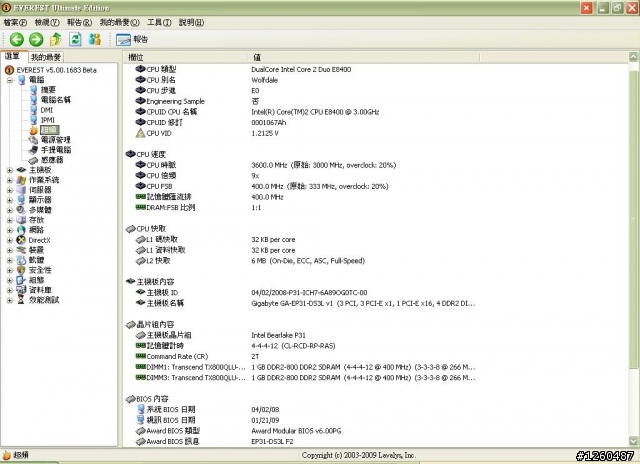Expand the 網路 tree node
The width and height of the screenshot is (640, 464).
coord(10,230)
